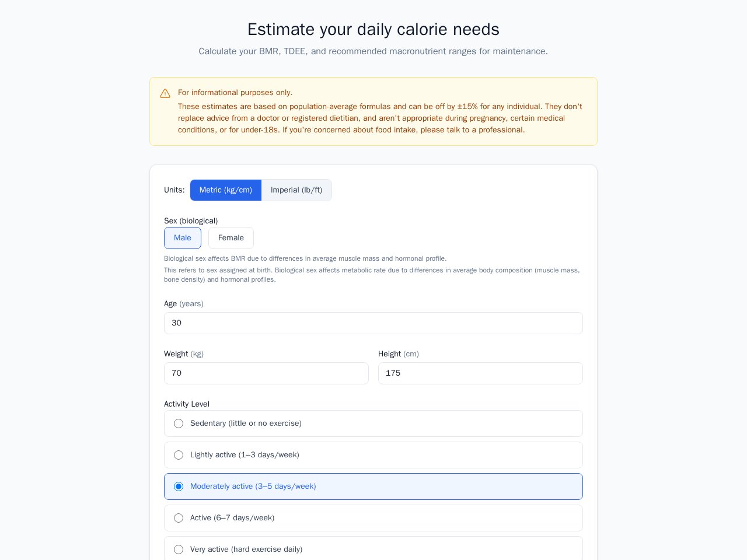Choose the Sedentary activity level radio
Image resolution: width=747 pixels, height=560 pixels.
coord(179,423)
